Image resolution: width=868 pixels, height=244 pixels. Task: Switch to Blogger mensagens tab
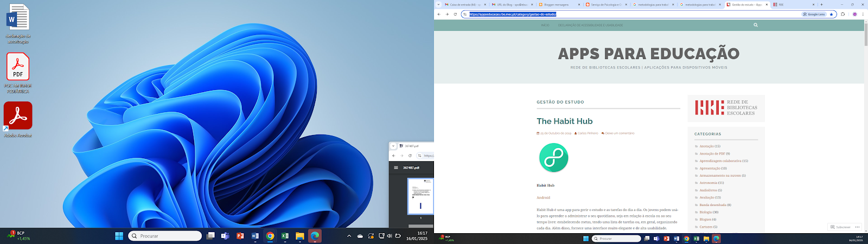(x=558, y=4)
